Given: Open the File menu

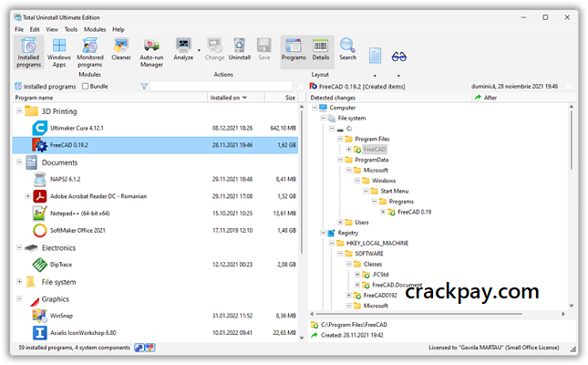Looking at the screenshot, I should (19, 29).
